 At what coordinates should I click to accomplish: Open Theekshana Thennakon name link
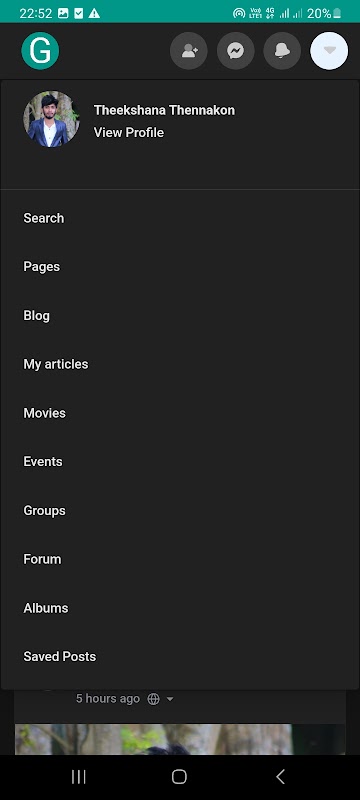click(164, 110)
